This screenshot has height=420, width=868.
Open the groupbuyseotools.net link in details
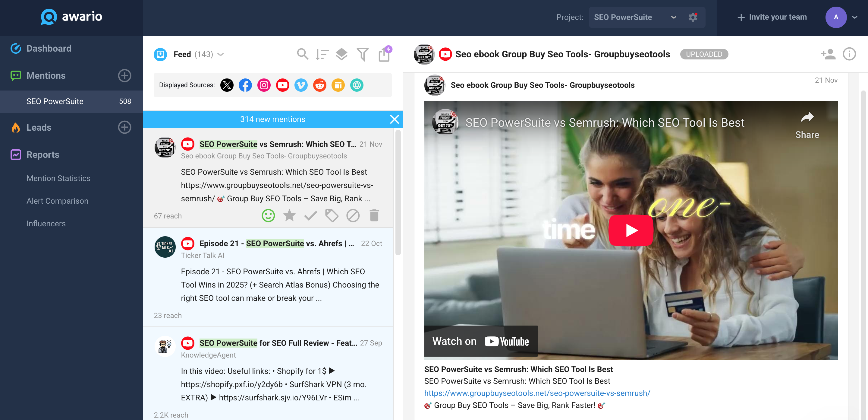[x=537, y=393]
